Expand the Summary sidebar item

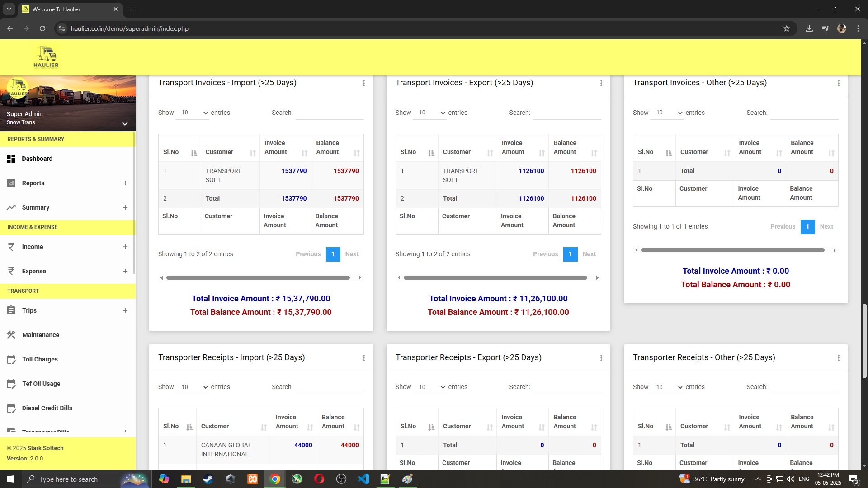[125, 207]
